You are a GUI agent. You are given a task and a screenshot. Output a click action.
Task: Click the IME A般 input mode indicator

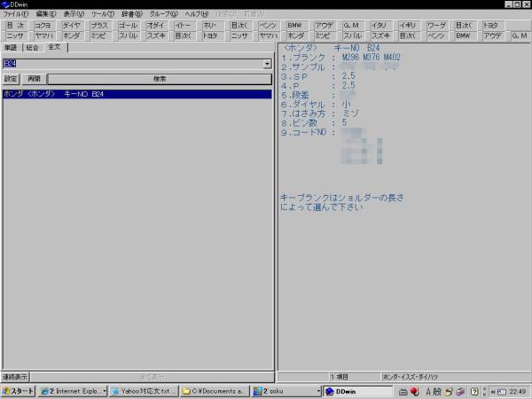pos(434,392)
